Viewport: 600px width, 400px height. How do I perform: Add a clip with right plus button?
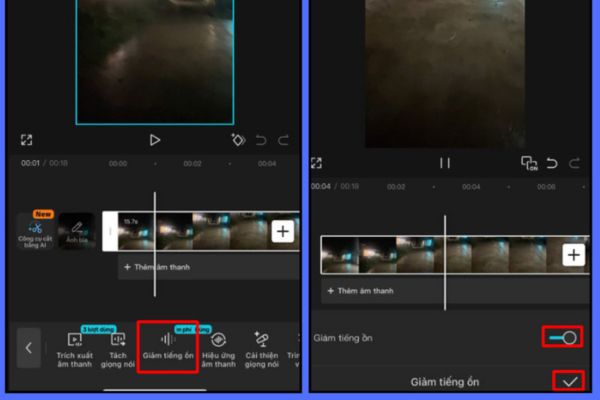[x=573, y=255]
